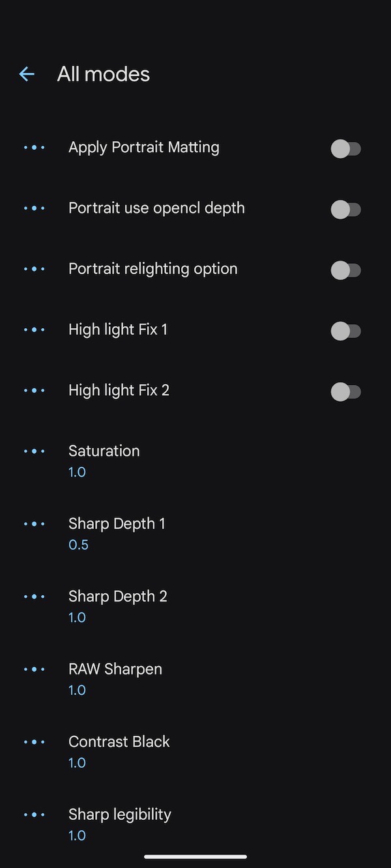Tap the RAW Sharpen setting label
Screen dimensions: 391x868
tap(115, 669)
